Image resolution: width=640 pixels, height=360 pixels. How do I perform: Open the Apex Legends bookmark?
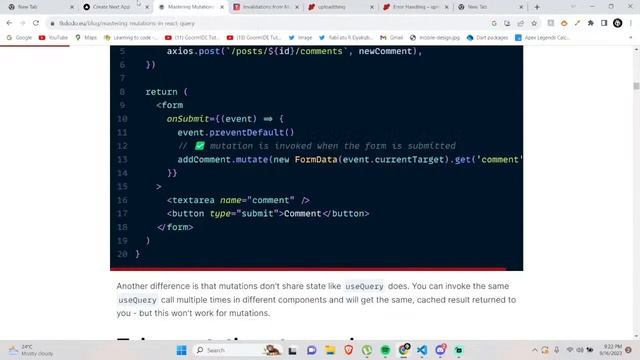click(542, 38)
